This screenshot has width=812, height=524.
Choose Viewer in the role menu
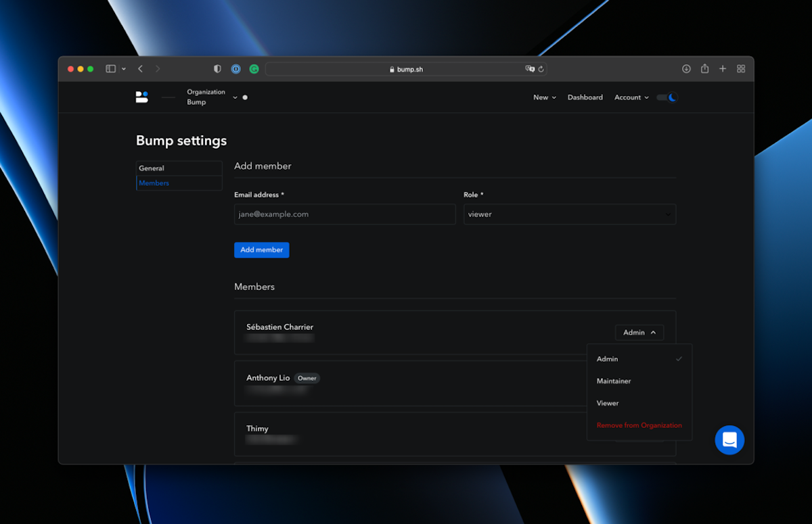[608, 404]
